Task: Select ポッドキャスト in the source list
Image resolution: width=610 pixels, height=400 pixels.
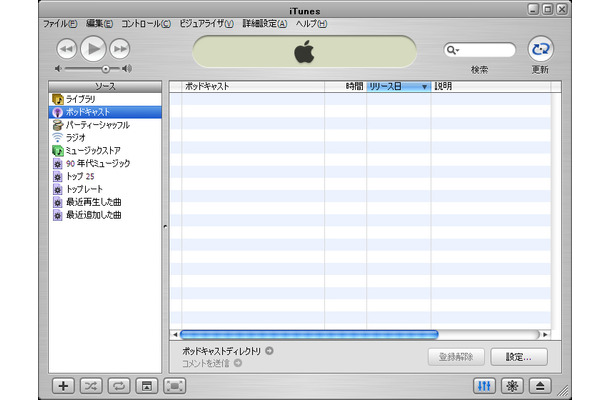Action: click(105, 112)
